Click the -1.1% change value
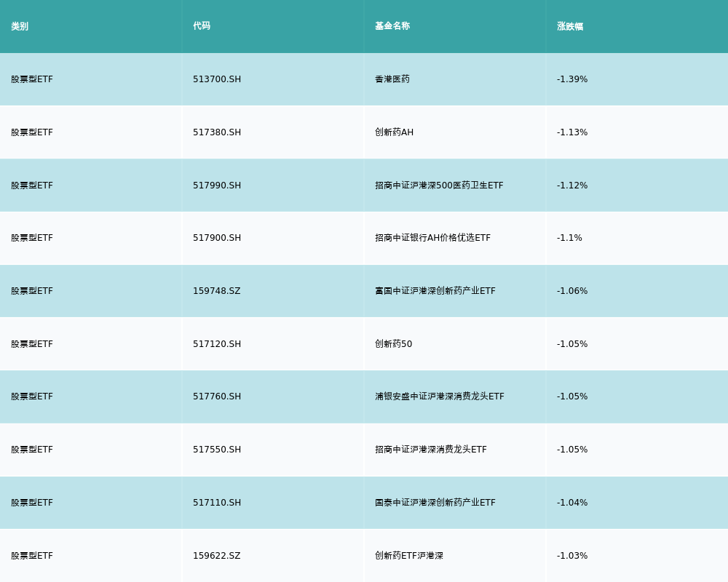This screenshot has width=728, height=582. coord(569,238)
